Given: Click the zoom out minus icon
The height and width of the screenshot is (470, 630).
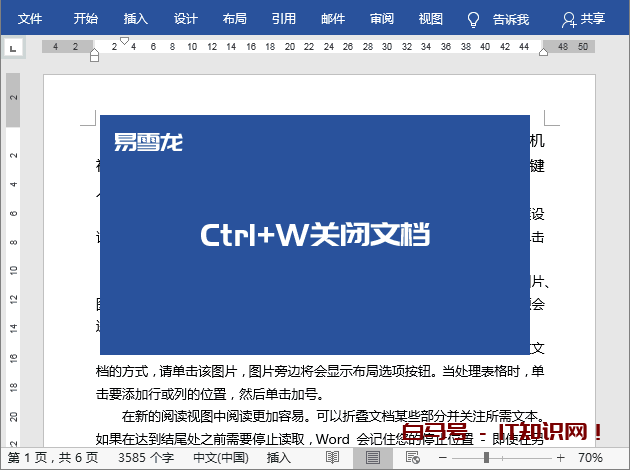Looking at the screenshot, I should [x=445, y=457].
